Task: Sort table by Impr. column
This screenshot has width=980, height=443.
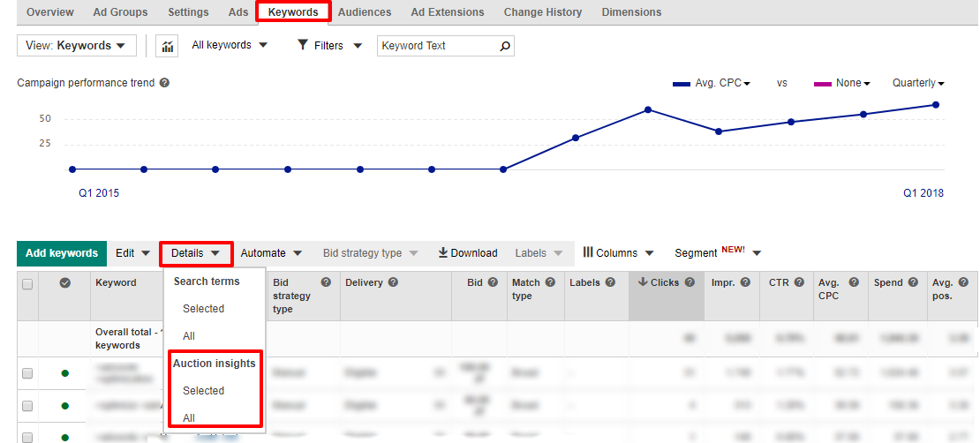Action: coord(723,282)
